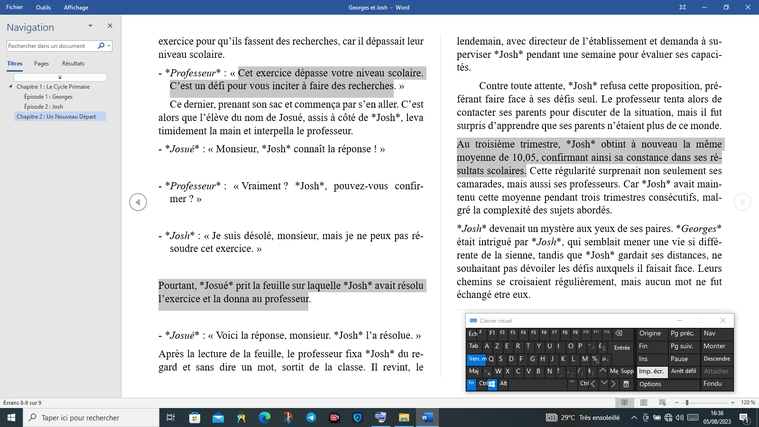759x427 pixels.
Task: Click the Windows logo key on virtual keyboard
Action: click(x=492, y=383)
